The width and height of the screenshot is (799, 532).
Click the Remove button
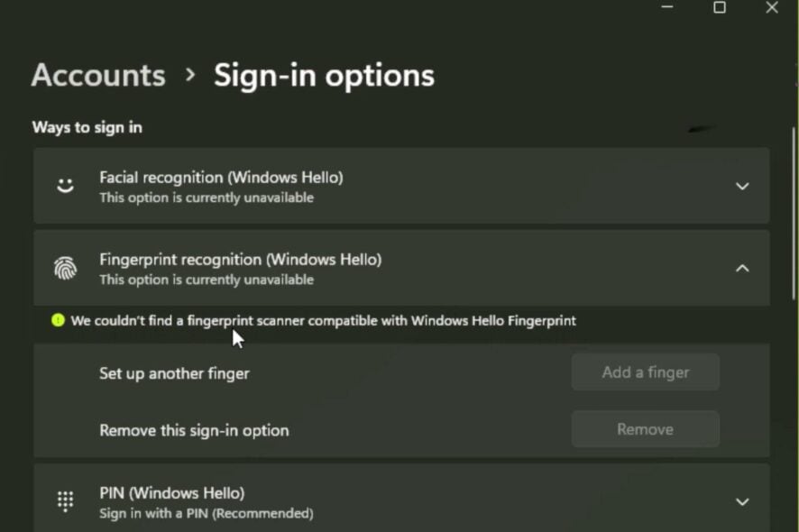(645, 428)
